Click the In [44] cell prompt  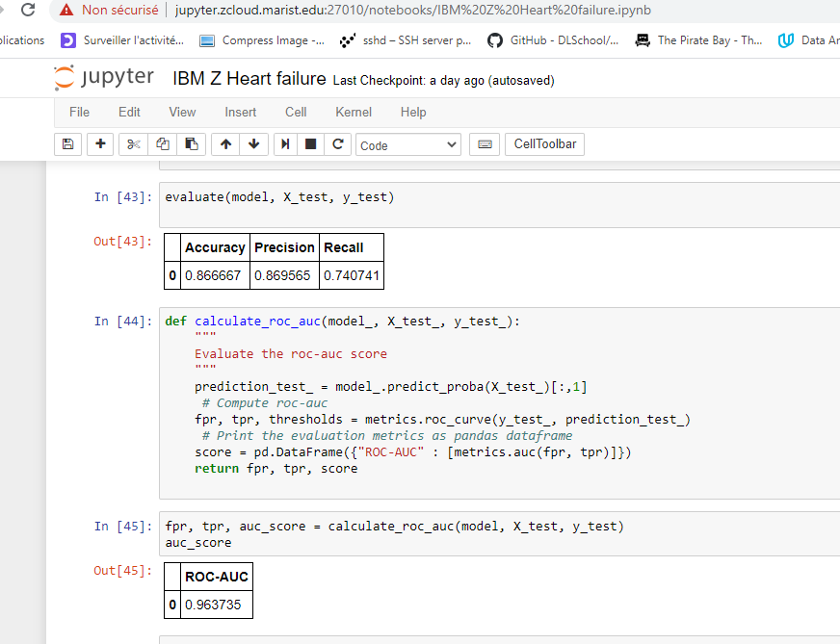(123, 322)
